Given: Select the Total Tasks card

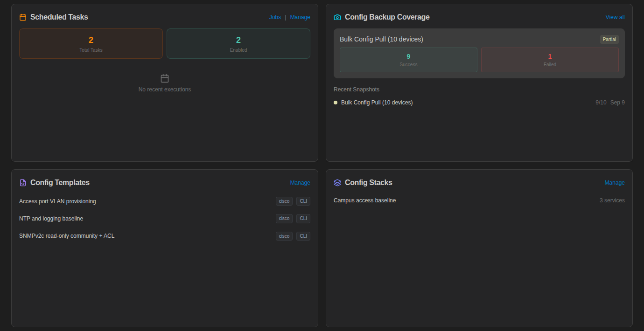Looking at the screenshot, I should tap(91, 43).
